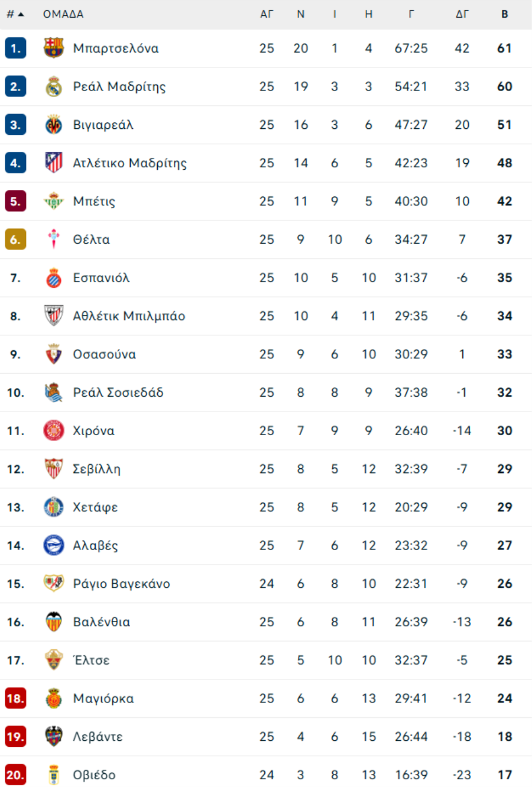Click the Girona red crest icon
This screenshot has height=787, width=532.
tap(54, 430)
